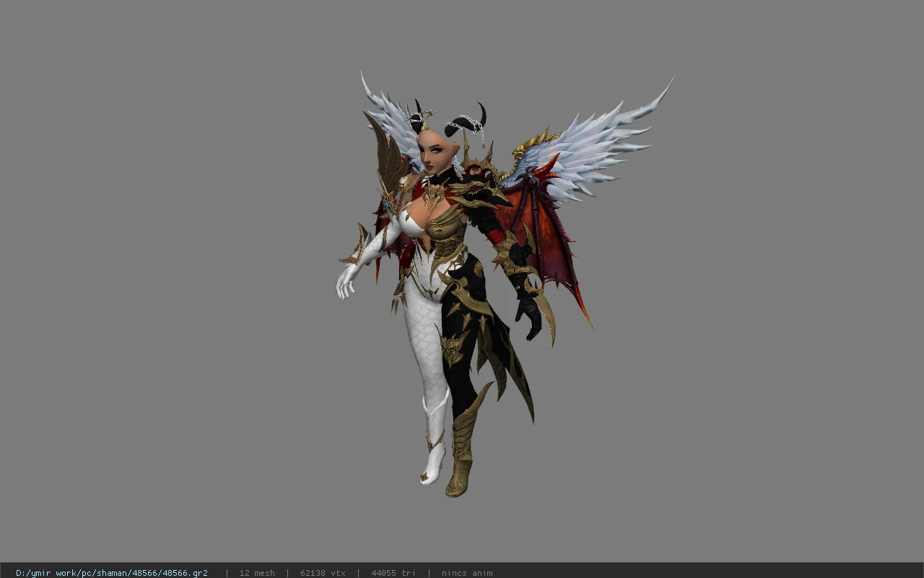Click the '62138 vtx' vertex count

point(323,573)
